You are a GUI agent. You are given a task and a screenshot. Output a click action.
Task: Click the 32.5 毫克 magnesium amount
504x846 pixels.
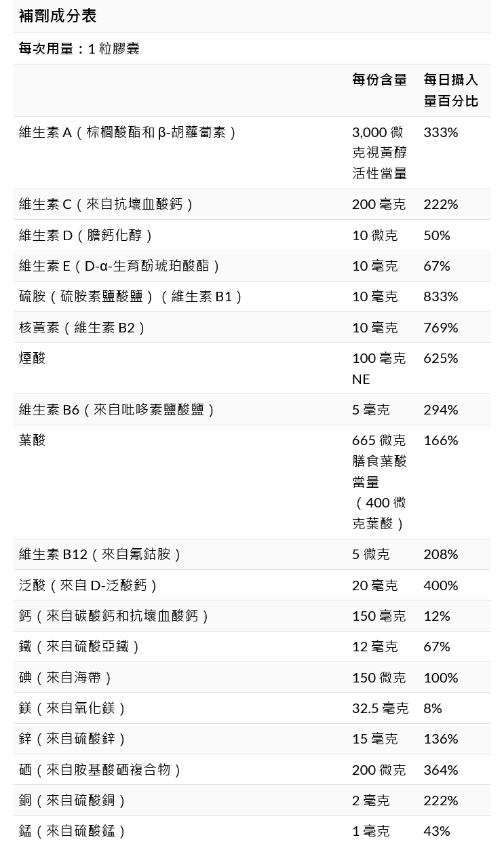pyautogui.click(x=380, y=708)
